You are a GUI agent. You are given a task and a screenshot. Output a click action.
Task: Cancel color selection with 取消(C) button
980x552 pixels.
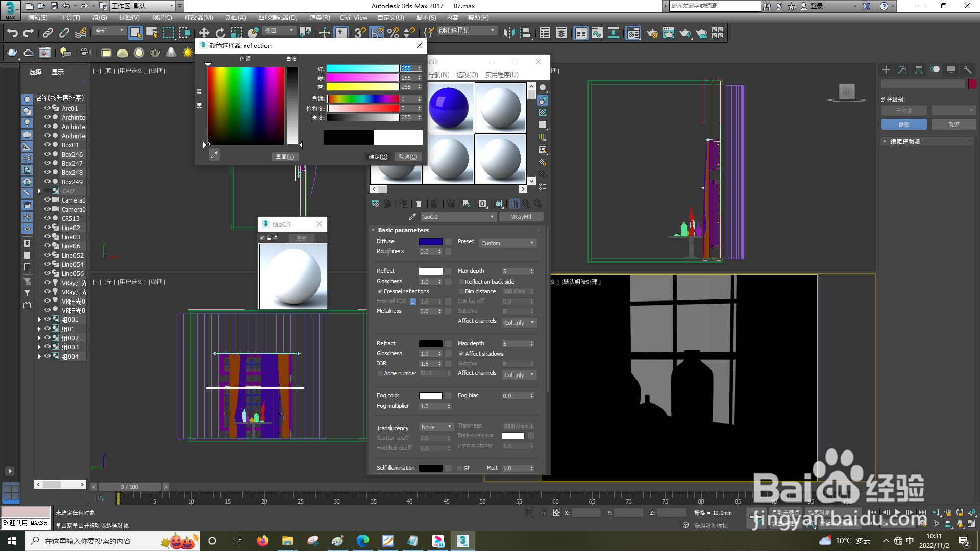click(x=408, y=157)
